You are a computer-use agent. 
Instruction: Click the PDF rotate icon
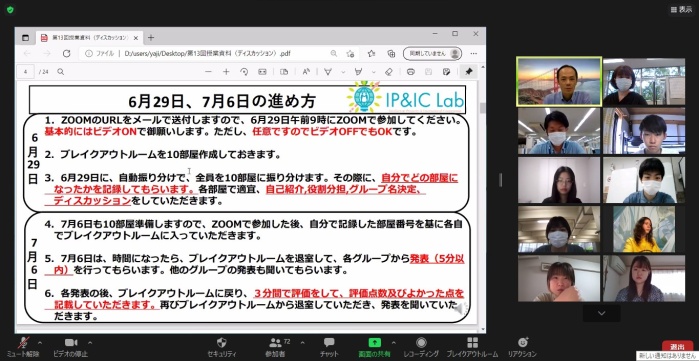(x=244, y=72)
